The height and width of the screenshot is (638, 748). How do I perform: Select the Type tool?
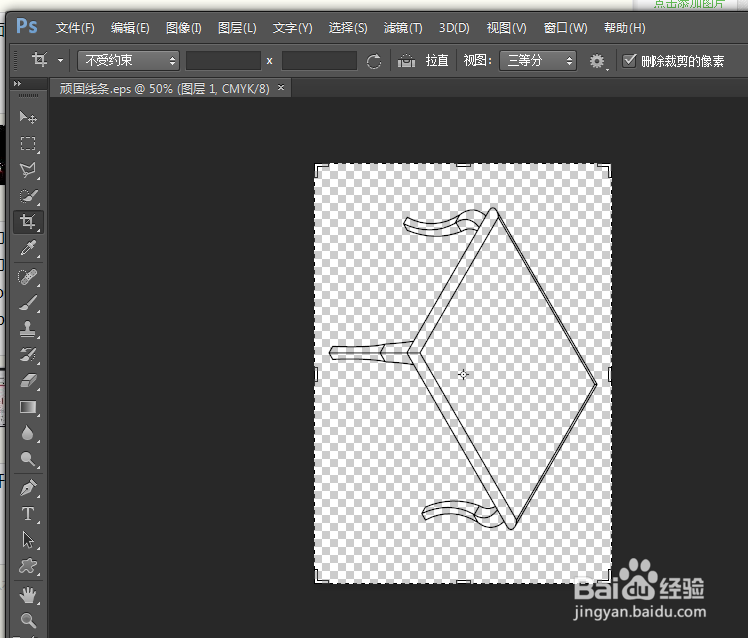28,514
